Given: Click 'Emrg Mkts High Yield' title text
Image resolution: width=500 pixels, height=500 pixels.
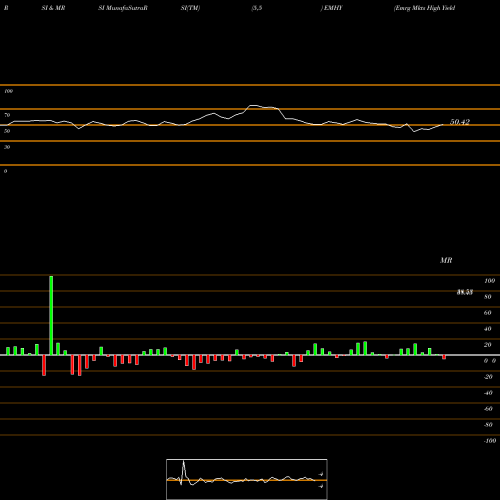Looking at the screenshot, I should (x=424, y=8).
